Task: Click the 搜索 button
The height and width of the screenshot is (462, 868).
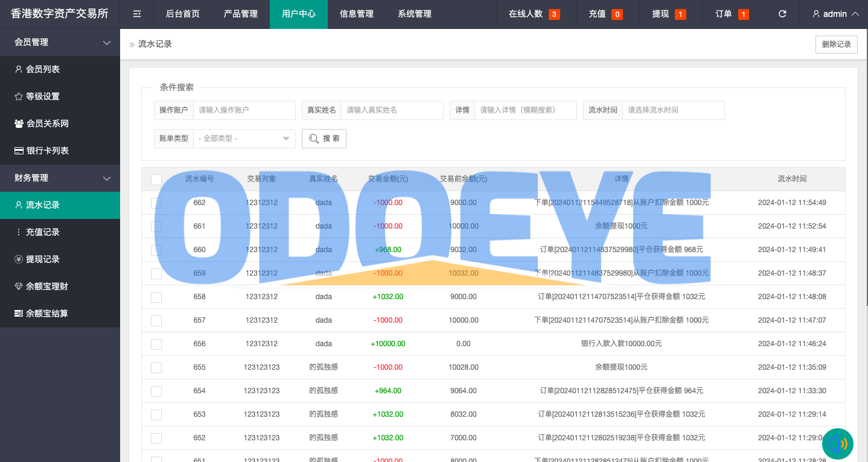Action: coord(324,139)
